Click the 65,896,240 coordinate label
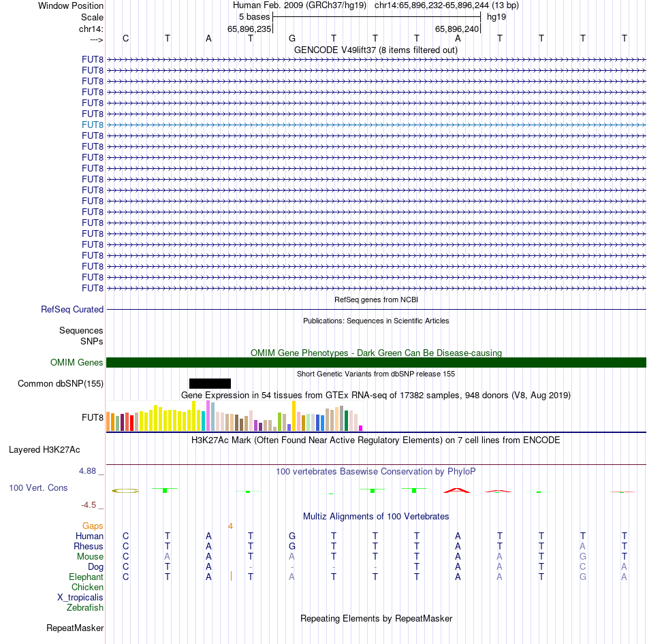 tap(457, 29)
